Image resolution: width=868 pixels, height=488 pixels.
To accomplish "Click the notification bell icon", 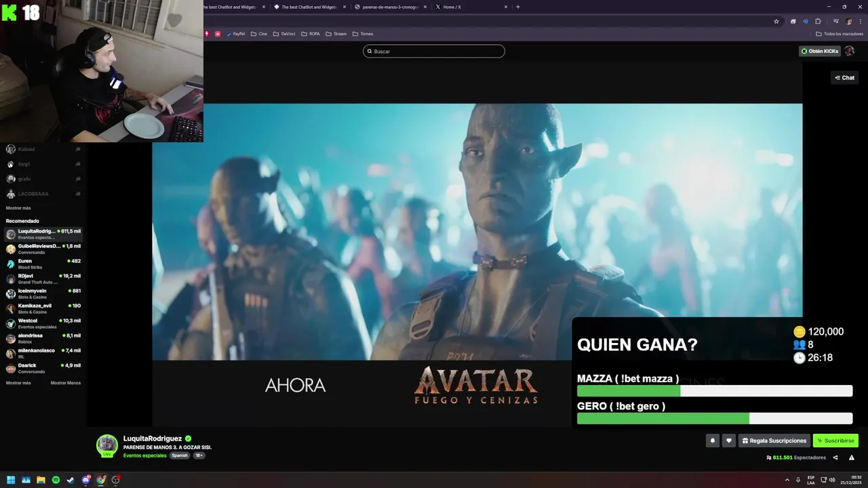I will pos(713,441).
